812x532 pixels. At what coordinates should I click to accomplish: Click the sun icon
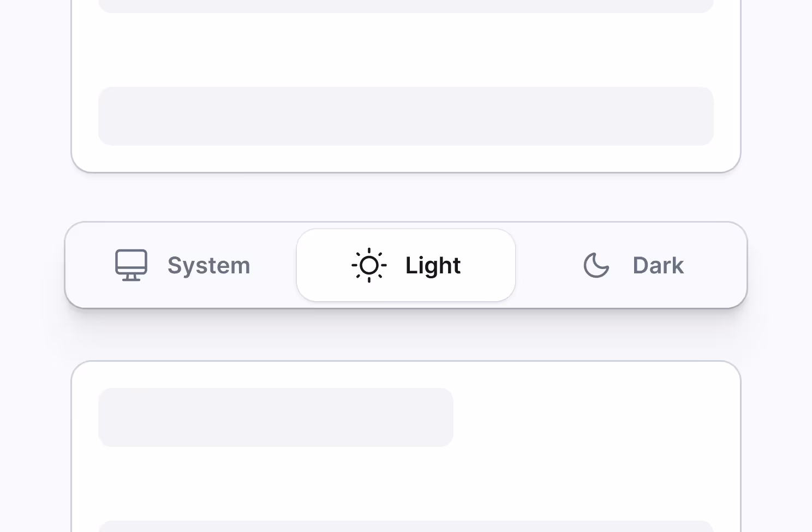point(369,265)
